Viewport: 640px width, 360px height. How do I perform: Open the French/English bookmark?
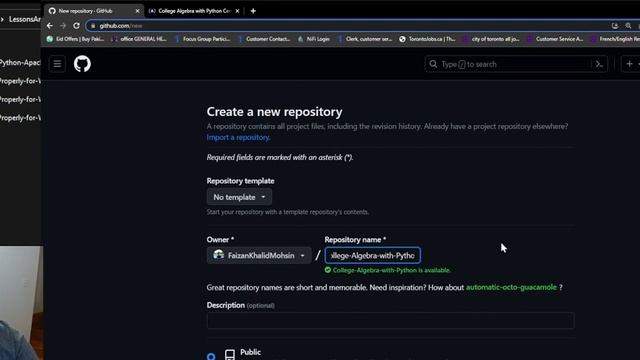click(x=616, y=39)
